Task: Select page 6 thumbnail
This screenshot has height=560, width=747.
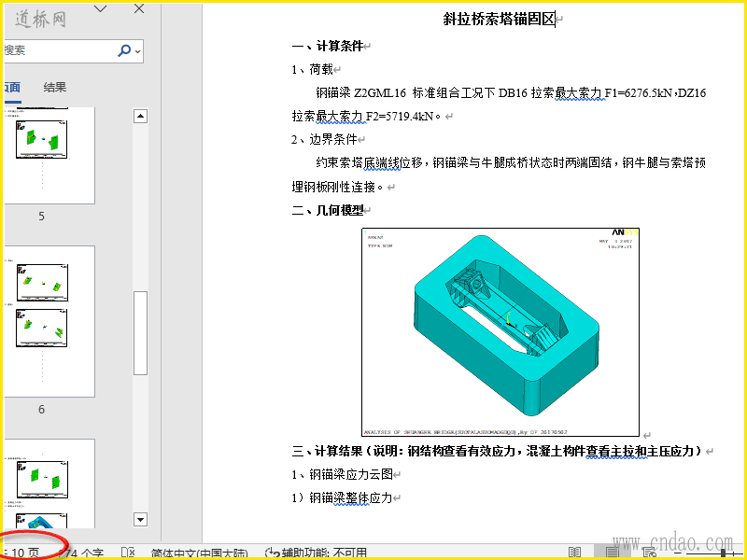Action: (x=49, y=321)
